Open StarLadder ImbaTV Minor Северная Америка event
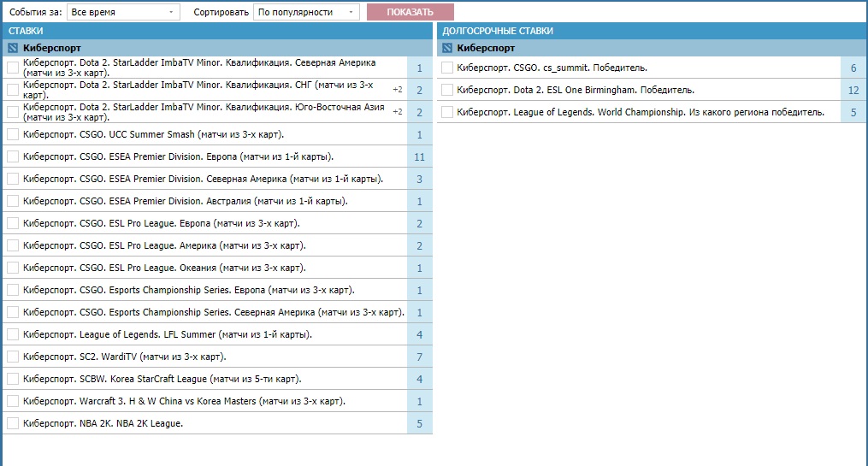The height and width of the screenshot is (466, 868). [199, 68]
